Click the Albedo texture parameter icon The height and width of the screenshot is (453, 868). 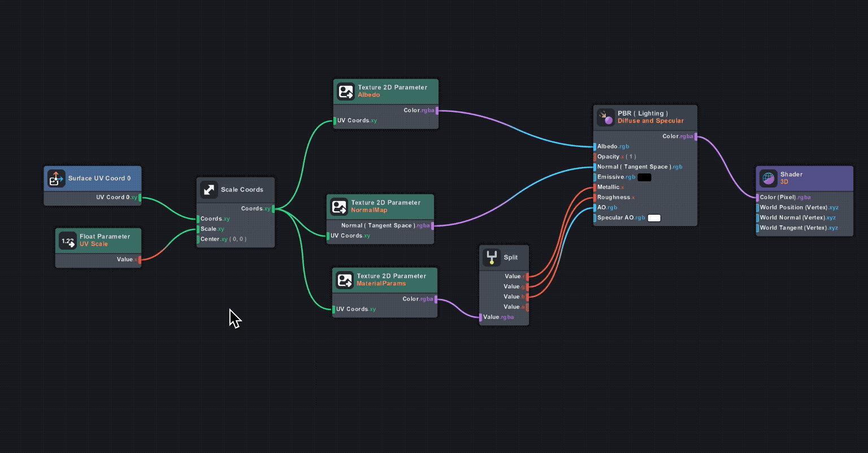click(345, 92)
